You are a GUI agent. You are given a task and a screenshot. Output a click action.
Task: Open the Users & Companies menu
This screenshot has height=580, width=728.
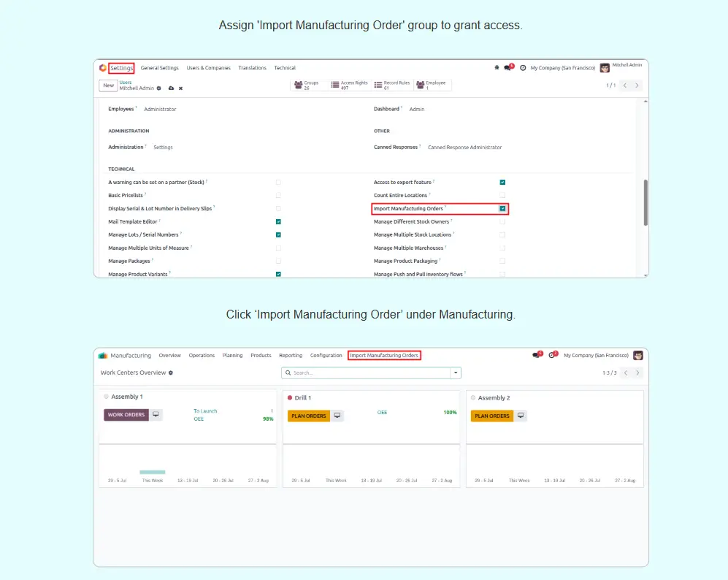point(208,68)
